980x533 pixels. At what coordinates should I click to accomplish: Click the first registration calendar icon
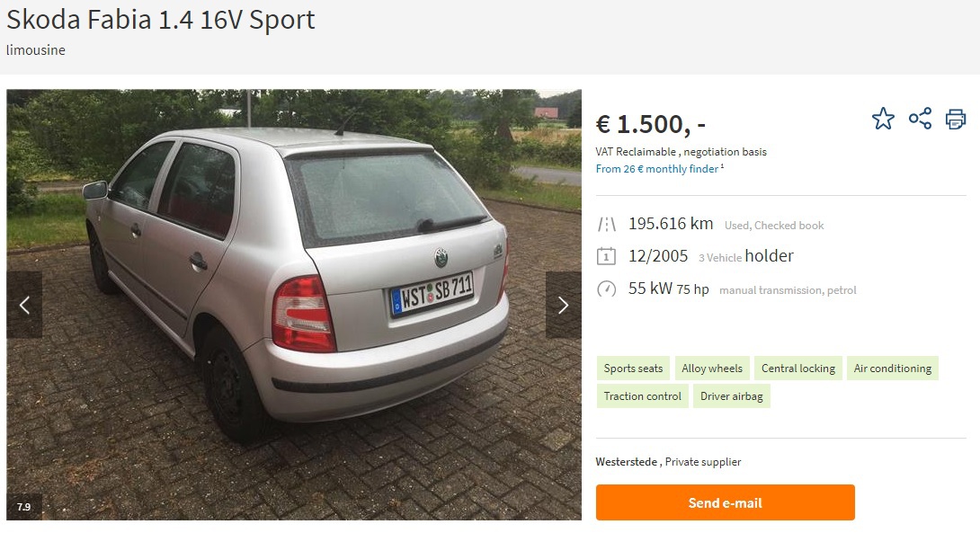[x=606, y=256]
